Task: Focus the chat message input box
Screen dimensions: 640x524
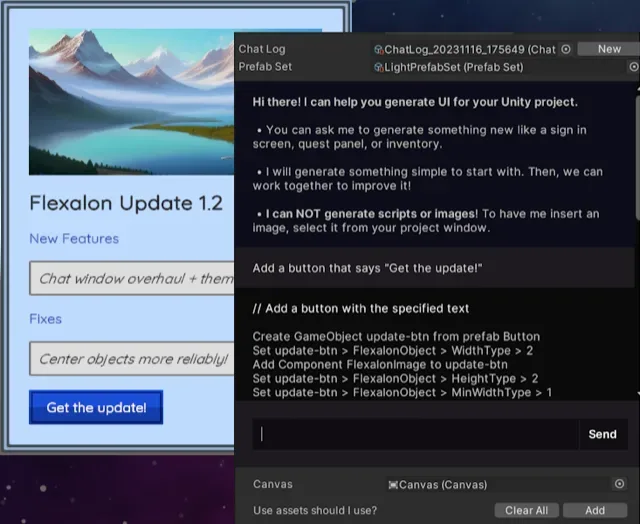Action: coord(415,434)
